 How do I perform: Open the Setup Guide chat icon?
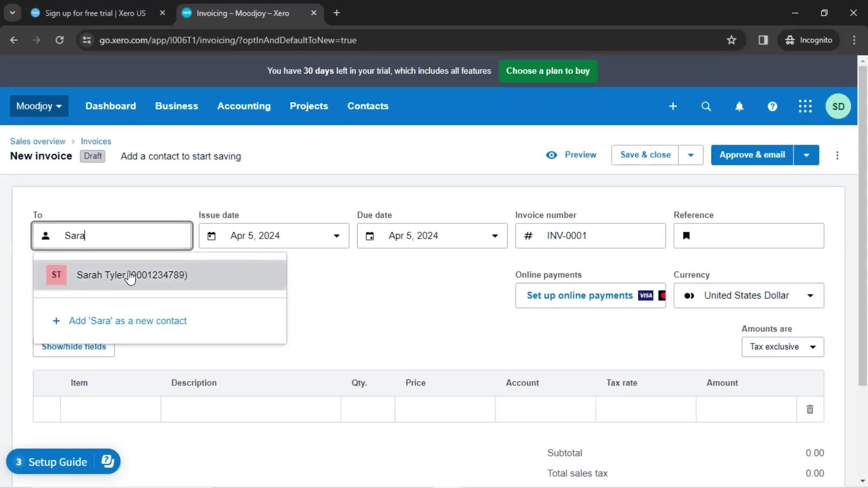[x=108, y=461]
